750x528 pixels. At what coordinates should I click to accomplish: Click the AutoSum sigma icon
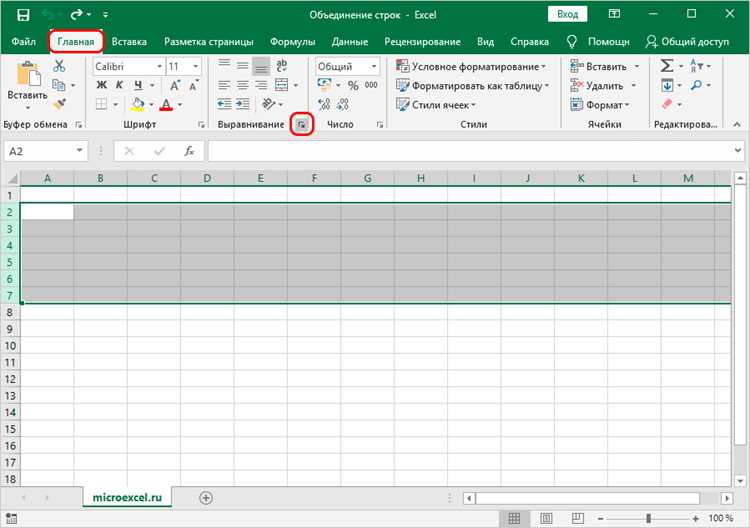click(x=667, y=66)
